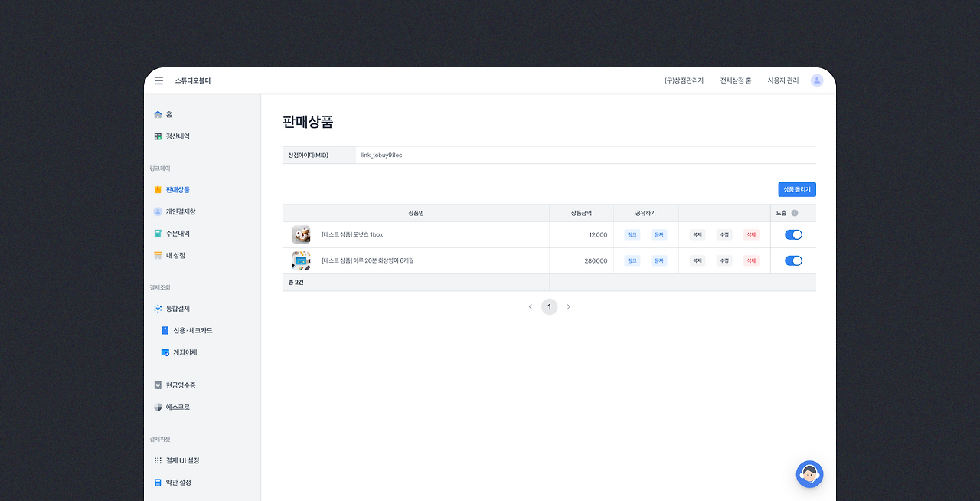Click the 현금영수증 receipt icon

coord(158,385)
